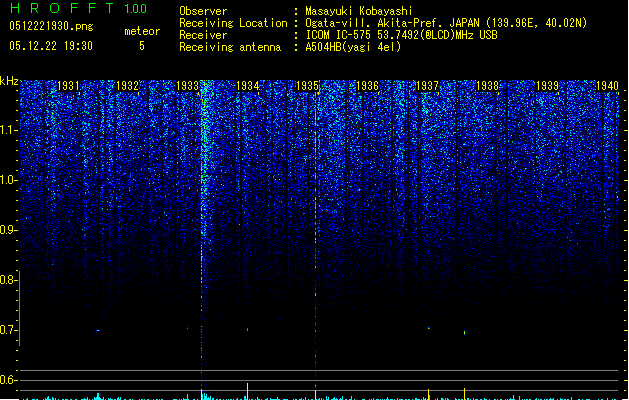Click the meteor label
Image resolution: width=629 pixels, height=400 pixels.
tap(142, 31)
